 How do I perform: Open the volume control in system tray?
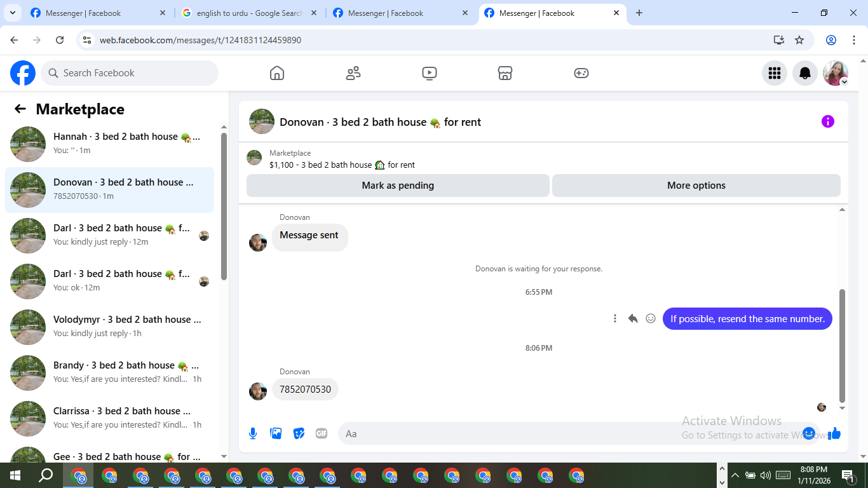click(765, 475)
